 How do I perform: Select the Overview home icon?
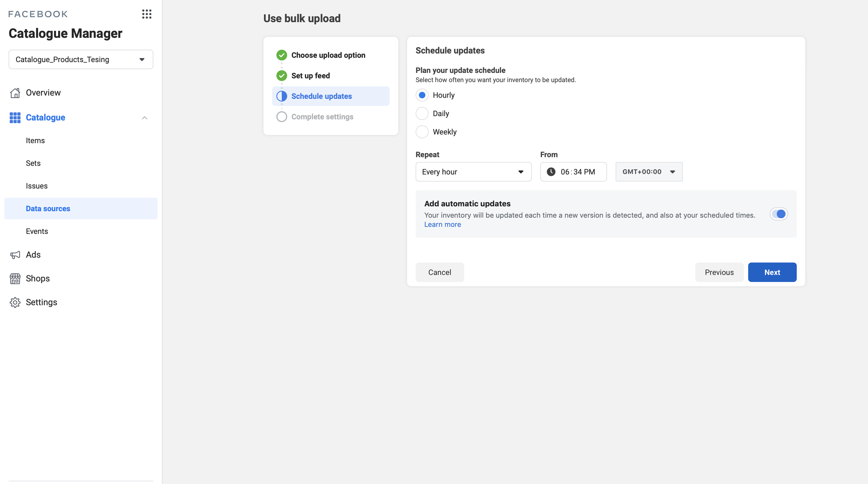15,93
